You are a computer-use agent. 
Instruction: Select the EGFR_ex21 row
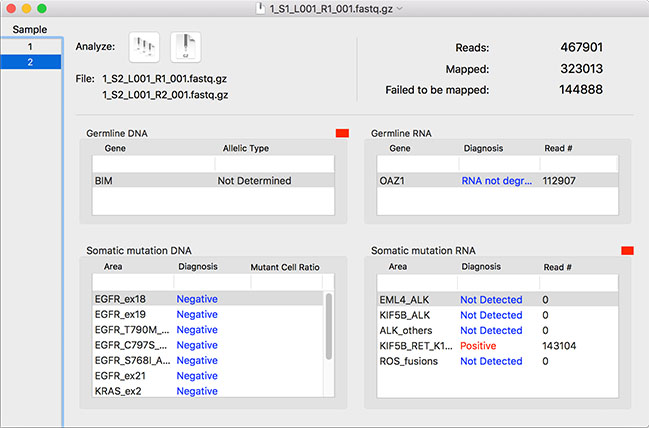tap(208, 375)
